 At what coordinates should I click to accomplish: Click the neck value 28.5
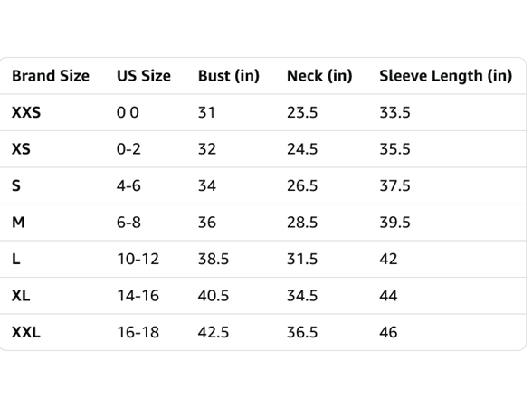click(x=302, y=223)
